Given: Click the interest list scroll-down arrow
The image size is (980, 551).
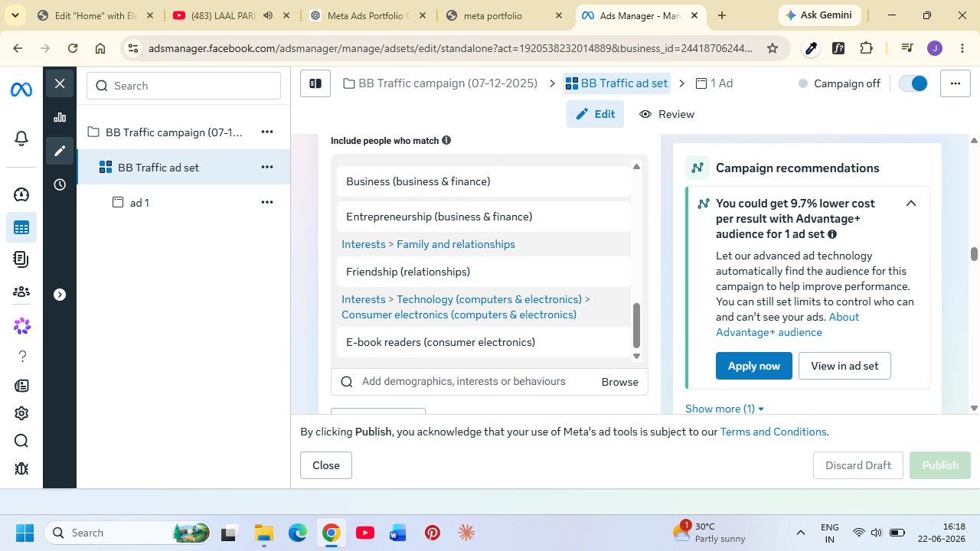Looking at the screenshot, I should click(636, 356).
